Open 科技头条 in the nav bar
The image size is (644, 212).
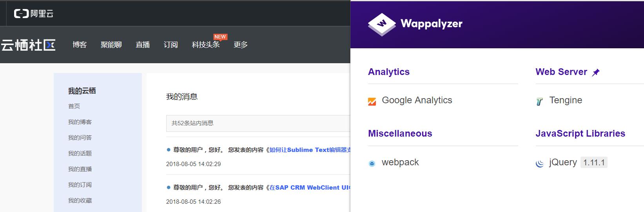[x=206, y=45]
